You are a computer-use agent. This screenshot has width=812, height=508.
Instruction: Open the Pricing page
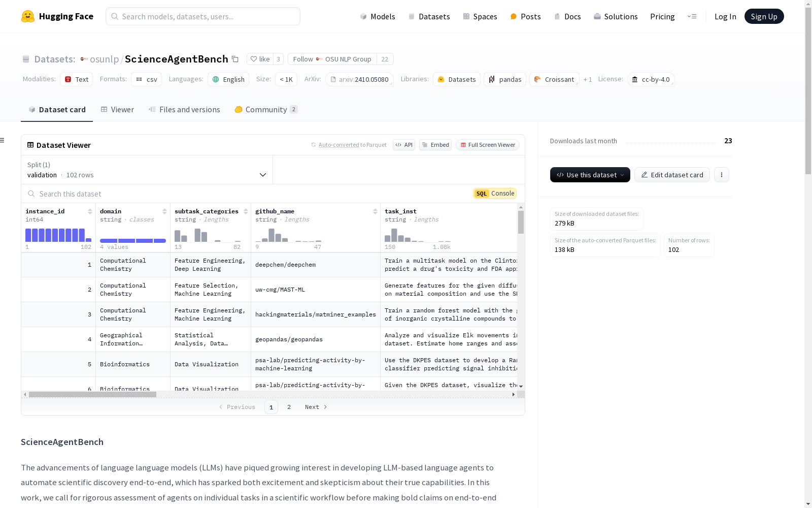(x=662, y=16)
